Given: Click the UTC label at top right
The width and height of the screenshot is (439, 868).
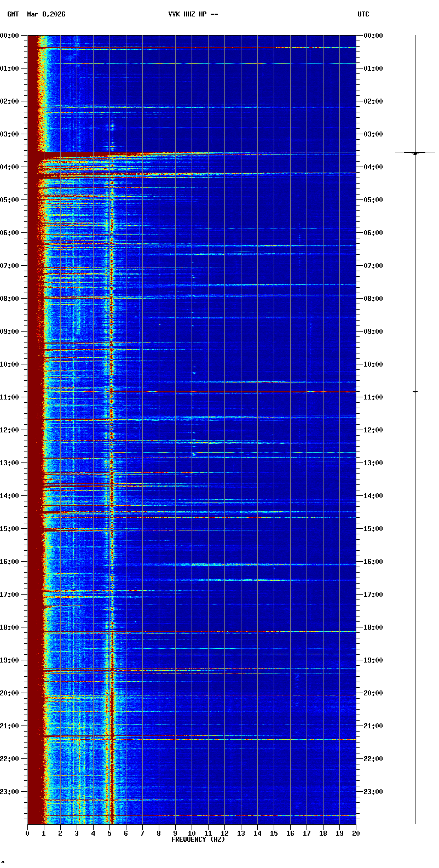Looking at the screenshot, I should (x=363, y=14).
